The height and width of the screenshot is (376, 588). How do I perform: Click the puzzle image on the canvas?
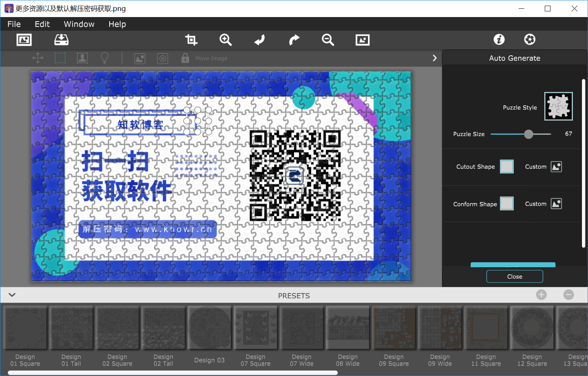[x=221, y=176]
